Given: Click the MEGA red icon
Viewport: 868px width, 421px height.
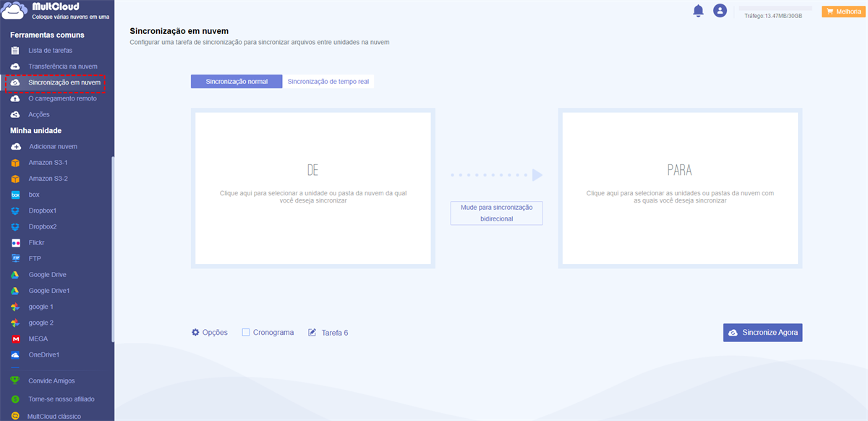Looking at the screenshot, I should pos(15,339).
